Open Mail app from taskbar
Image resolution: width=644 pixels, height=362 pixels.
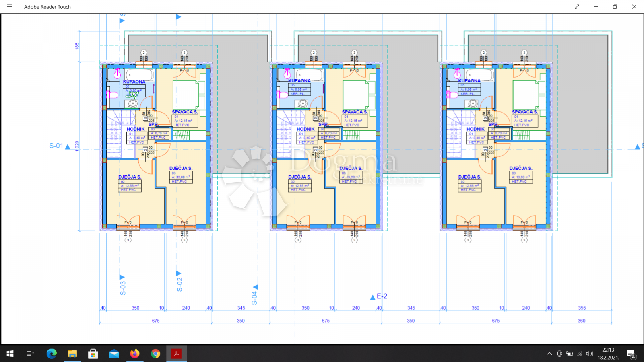(x=114, y=354)
